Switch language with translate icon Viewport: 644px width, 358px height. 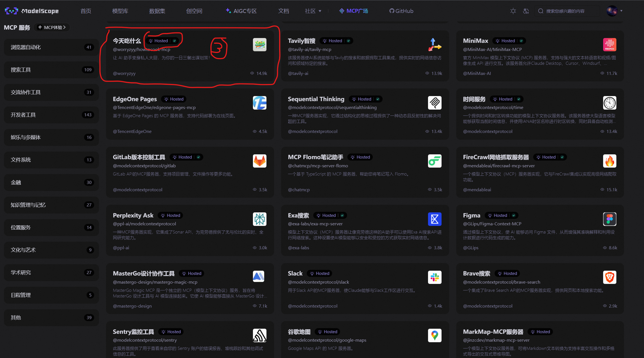click(526, 11)
